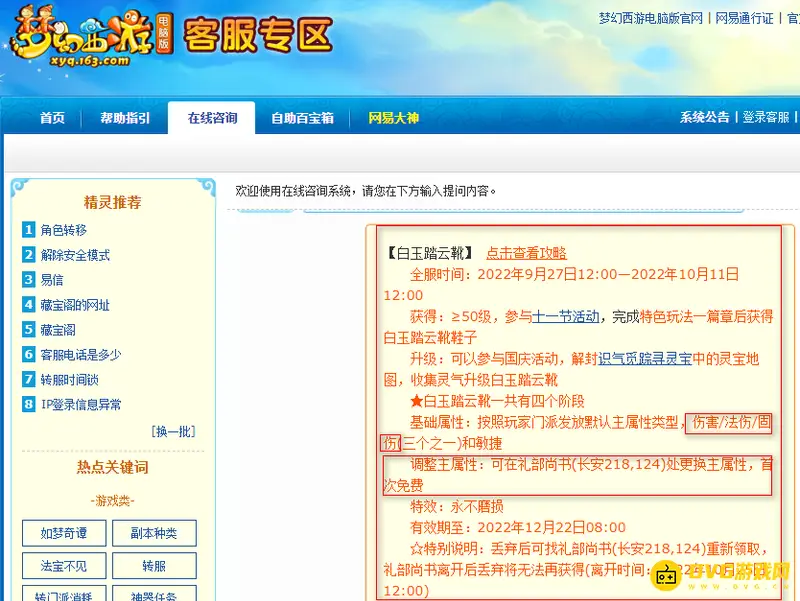
Task: Open 梦幻西游电脑版官网 link at top
Action: click(651, 18)
